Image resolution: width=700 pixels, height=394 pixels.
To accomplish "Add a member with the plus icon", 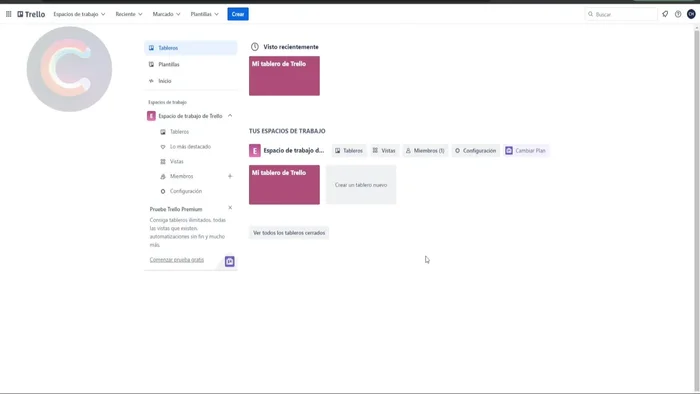I will click(230, 176).
